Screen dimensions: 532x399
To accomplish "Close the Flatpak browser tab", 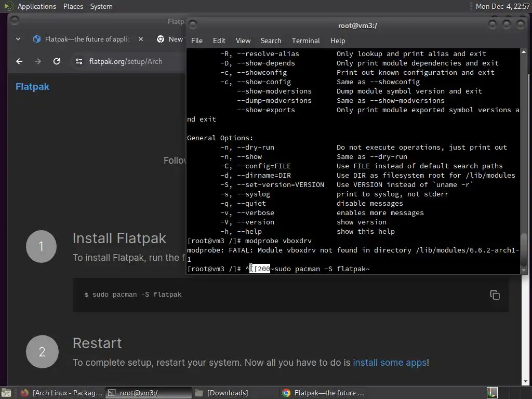I will click(x=141, y=39).
